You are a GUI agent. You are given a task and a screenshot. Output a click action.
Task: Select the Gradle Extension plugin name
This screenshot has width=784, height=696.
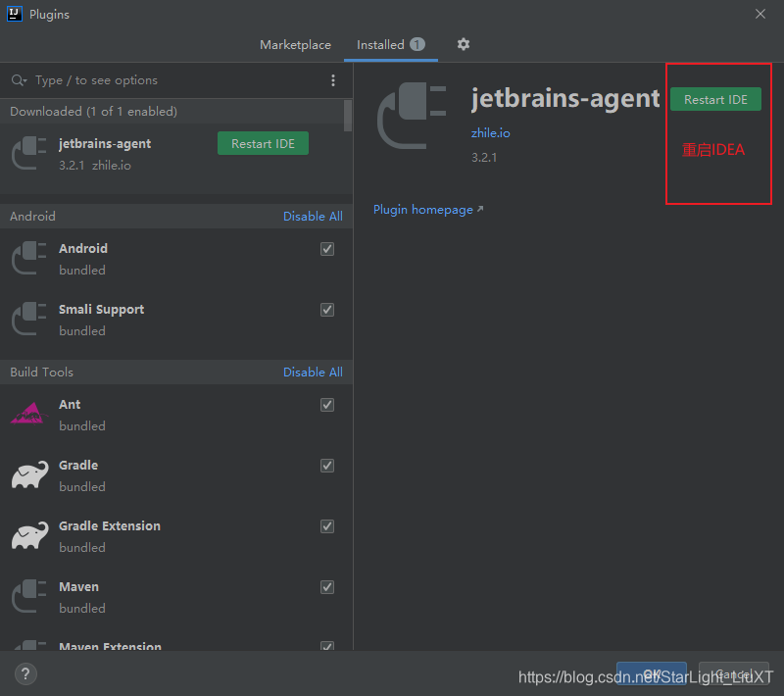coord(110,526)
